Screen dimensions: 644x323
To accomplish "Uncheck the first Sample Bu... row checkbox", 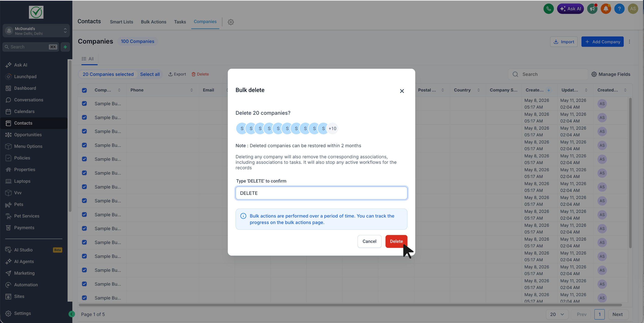I will point(84,103).
